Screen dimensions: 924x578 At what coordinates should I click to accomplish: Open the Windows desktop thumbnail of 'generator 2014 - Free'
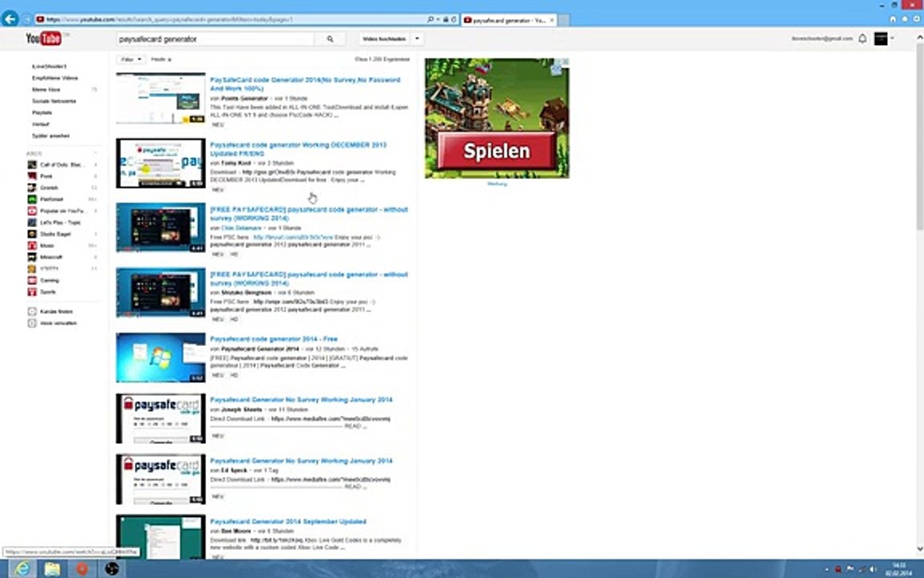(x=161, y=358)
